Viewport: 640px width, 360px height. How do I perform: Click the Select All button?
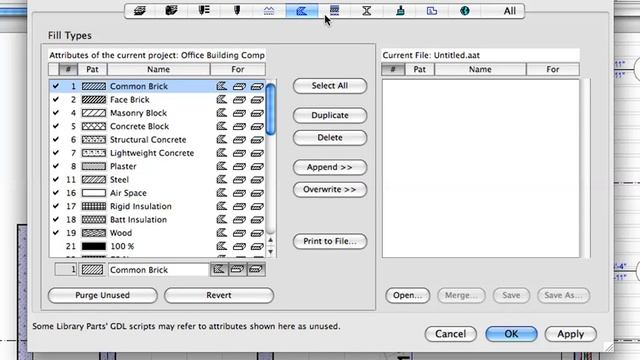tap(330, 86)
